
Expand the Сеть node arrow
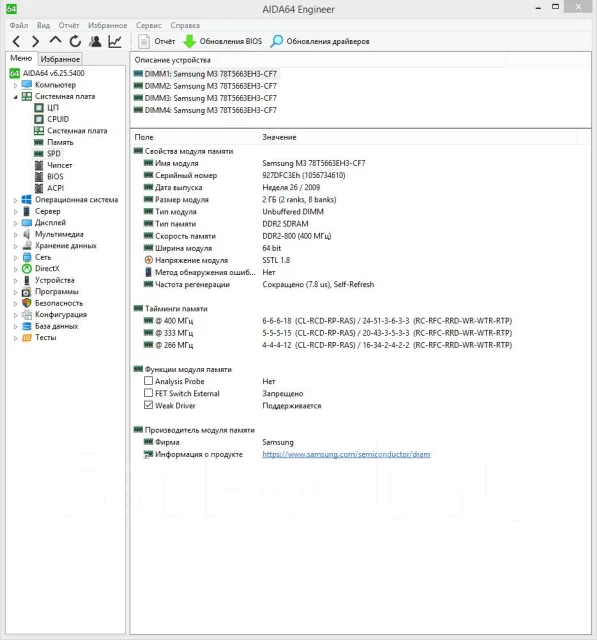pyautogui.click(x=16, y=258)
